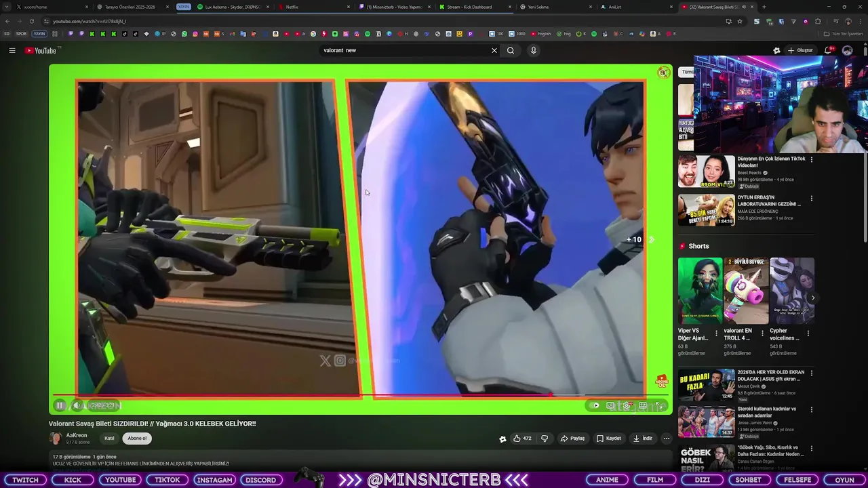
Task: Open site info icon in address bar
Action: (46, 21)
